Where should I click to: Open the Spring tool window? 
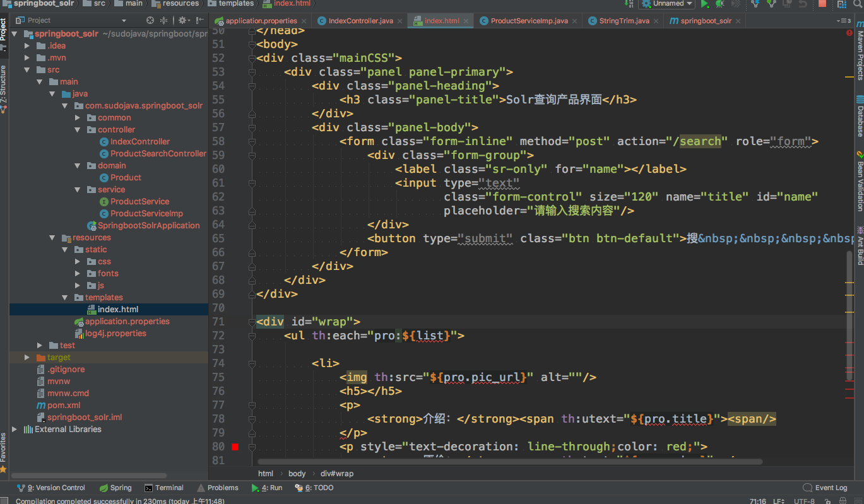coord(116,488)
